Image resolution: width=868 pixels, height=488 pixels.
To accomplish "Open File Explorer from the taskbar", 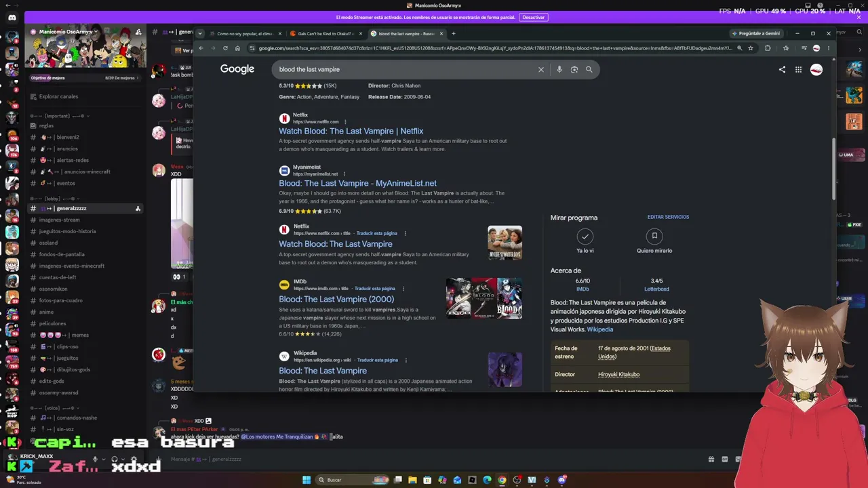I will [x=412, y=480].
